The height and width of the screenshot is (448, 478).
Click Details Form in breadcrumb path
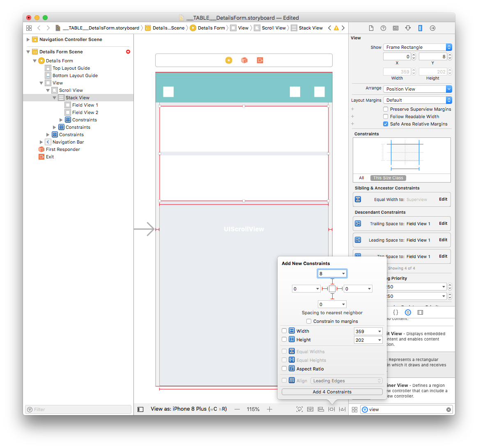(207, 28)
